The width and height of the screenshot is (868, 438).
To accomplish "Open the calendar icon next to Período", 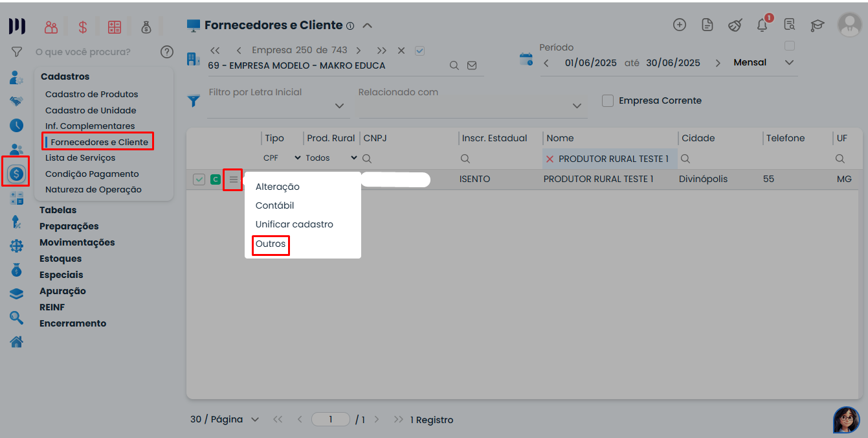I will [526, 60].
